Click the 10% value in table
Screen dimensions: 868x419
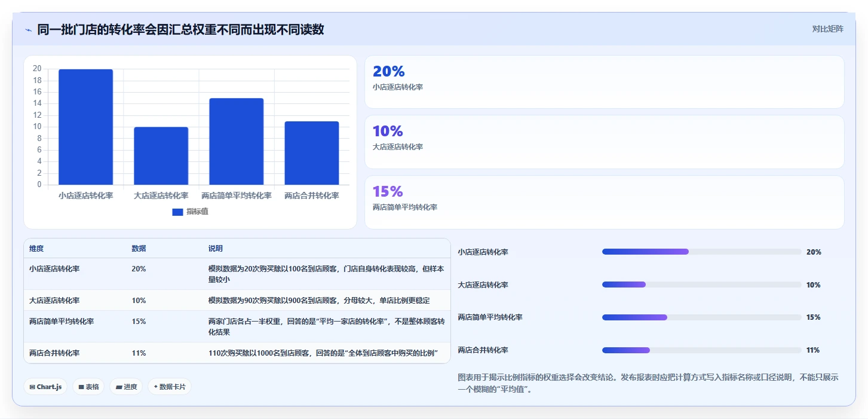point(139,301)
